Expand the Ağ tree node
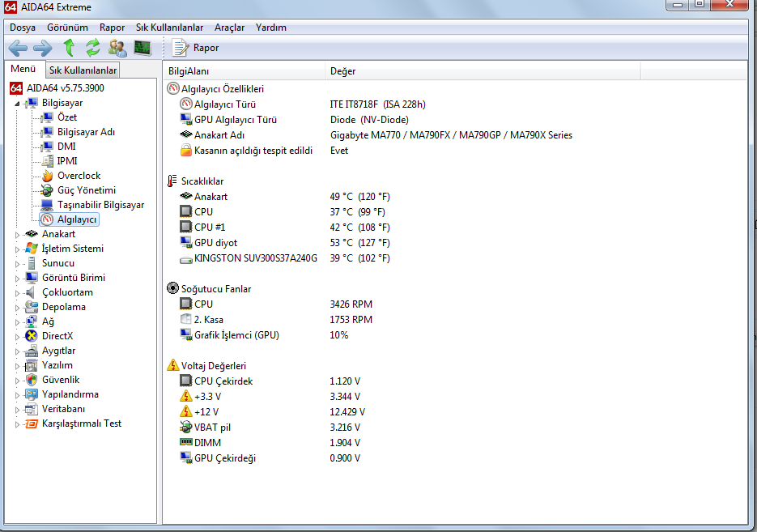The width and height of the screenshot is (757, 532). click(x=17, y=322)
